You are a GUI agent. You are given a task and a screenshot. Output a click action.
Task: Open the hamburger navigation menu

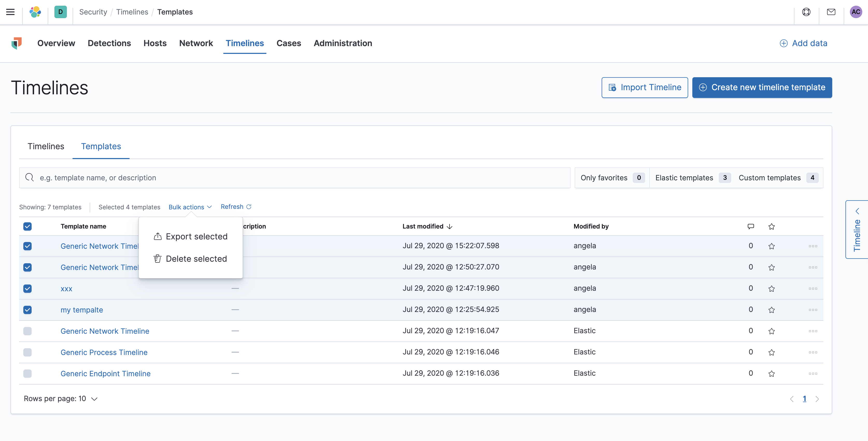click(10, 12)
